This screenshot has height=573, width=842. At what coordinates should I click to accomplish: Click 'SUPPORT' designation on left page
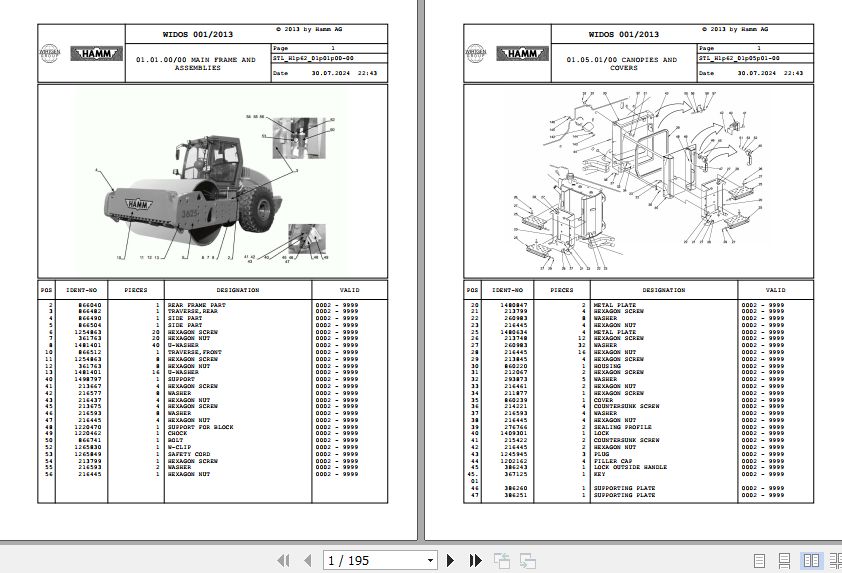pyautogui.click(x=181, y=379)
